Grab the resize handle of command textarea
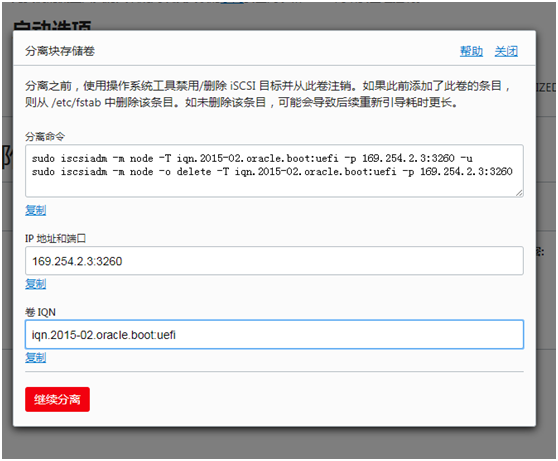558x461 pixels. tap(519, 193)
